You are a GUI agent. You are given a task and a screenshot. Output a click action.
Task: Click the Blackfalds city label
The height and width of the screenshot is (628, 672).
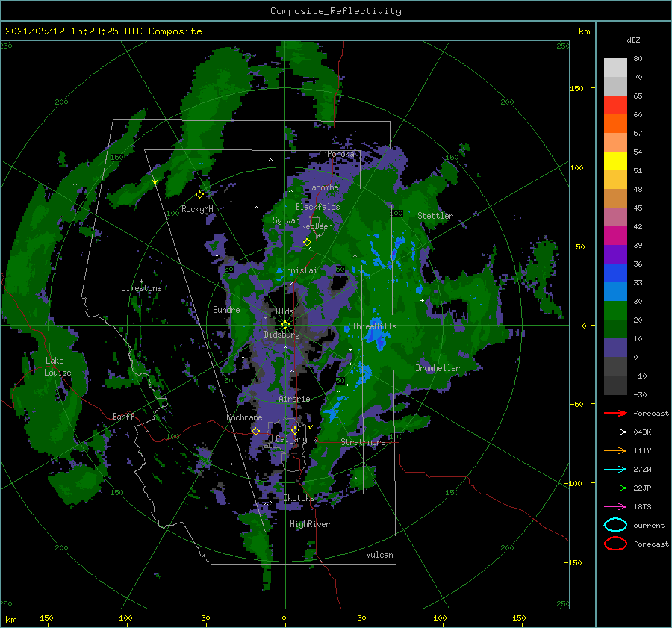(317, 207)
